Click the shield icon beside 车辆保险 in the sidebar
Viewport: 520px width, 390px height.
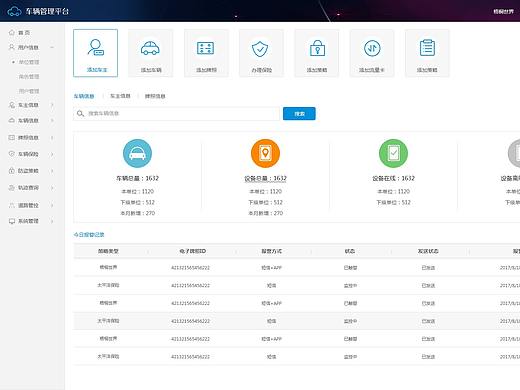(12, 154)
